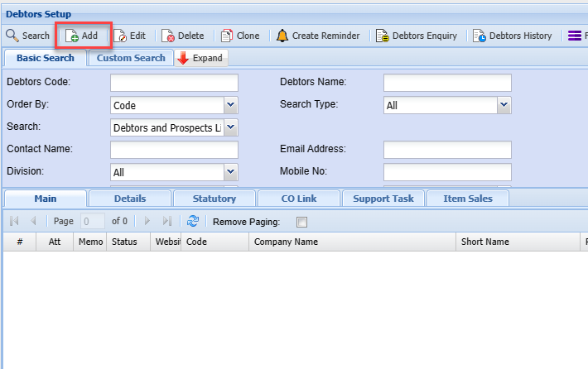Click the Edit toolbar button

[130, 36]
